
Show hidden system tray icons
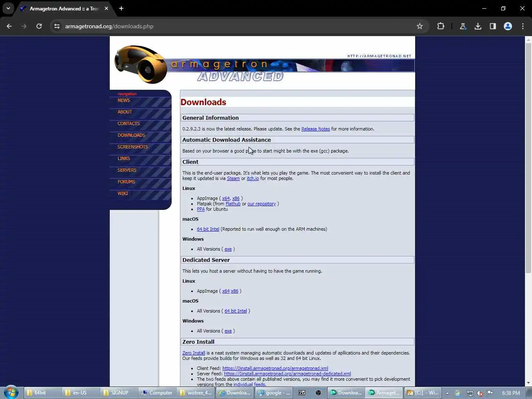(x=447, y=393)
